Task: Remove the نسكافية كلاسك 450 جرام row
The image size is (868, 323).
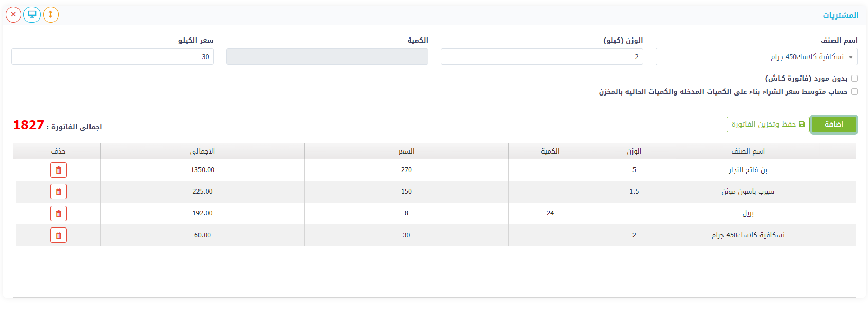Action: tap(59, 235)
